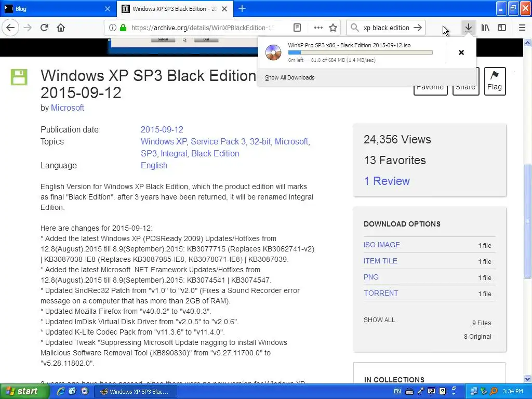Open the English language link
532x399 pixels.
pos(154,166)
